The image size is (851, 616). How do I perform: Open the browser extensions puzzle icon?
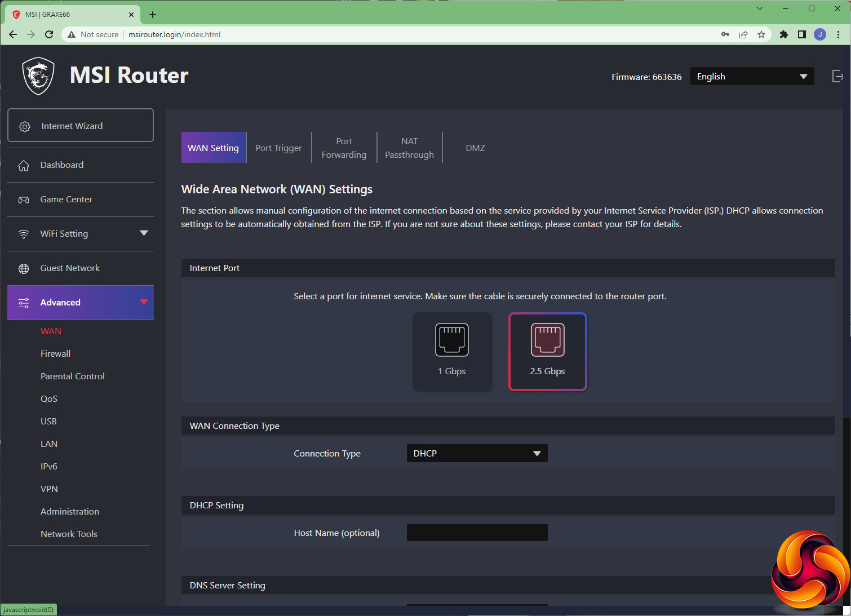pos(784,34)
